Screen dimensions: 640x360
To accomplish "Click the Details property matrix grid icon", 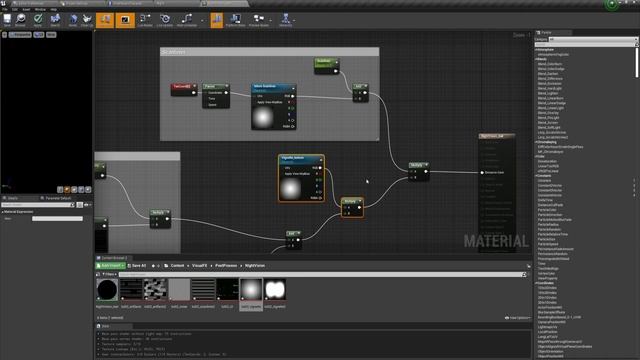I will [x=80, y=205].
